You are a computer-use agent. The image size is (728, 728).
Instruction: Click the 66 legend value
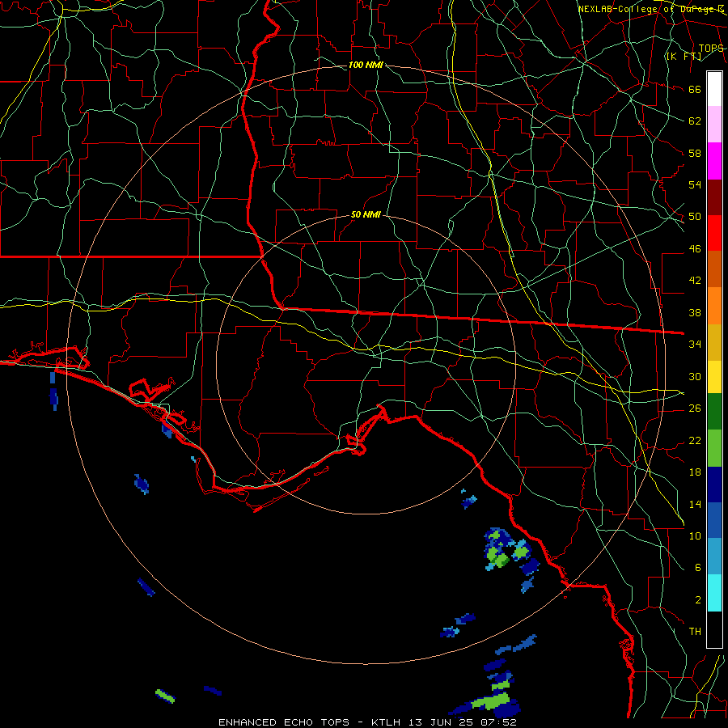click(x=695, y=89)
